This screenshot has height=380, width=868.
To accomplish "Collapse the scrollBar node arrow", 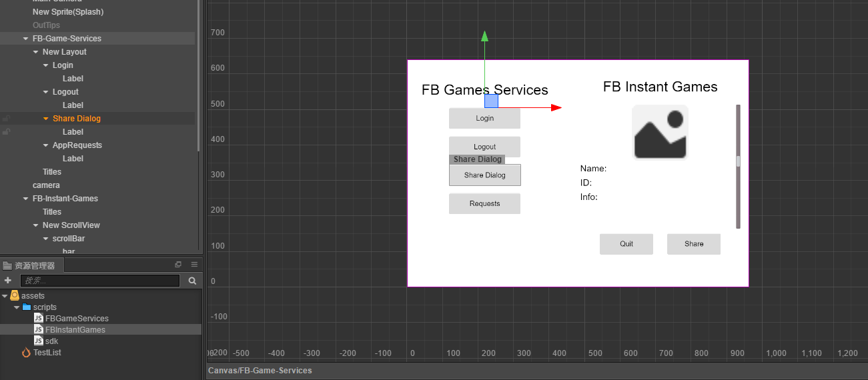I will tap(45, 239).
